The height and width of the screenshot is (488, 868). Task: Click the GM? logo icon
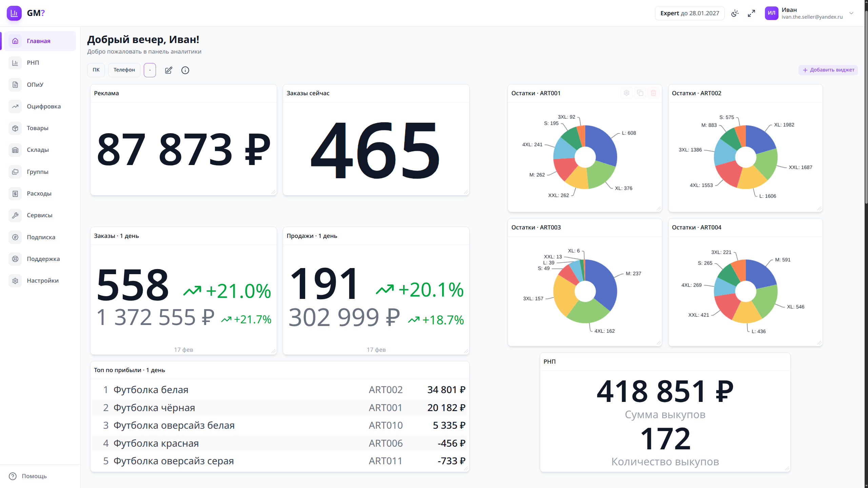(14, 13)
